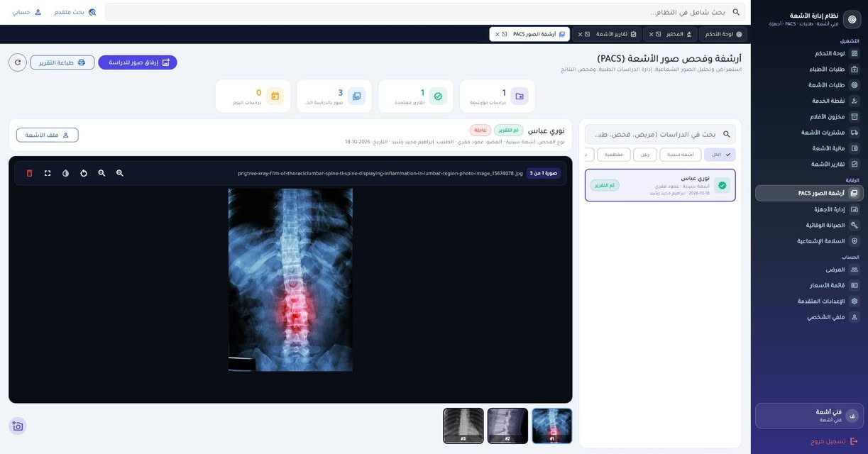Select image thumbnail #3
868x454 pixels.
[463, 426]
